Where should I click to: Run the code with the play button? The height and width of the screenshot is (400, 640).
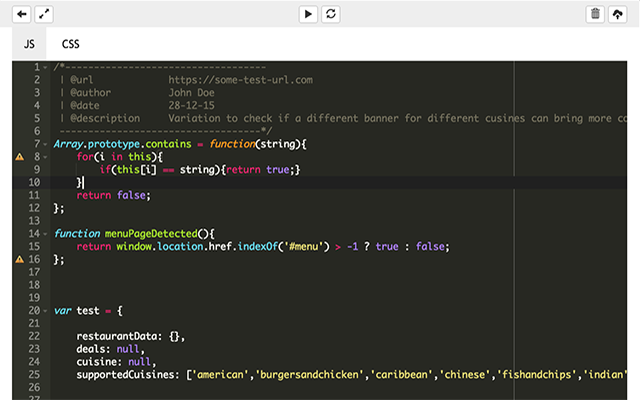point(308,14)
